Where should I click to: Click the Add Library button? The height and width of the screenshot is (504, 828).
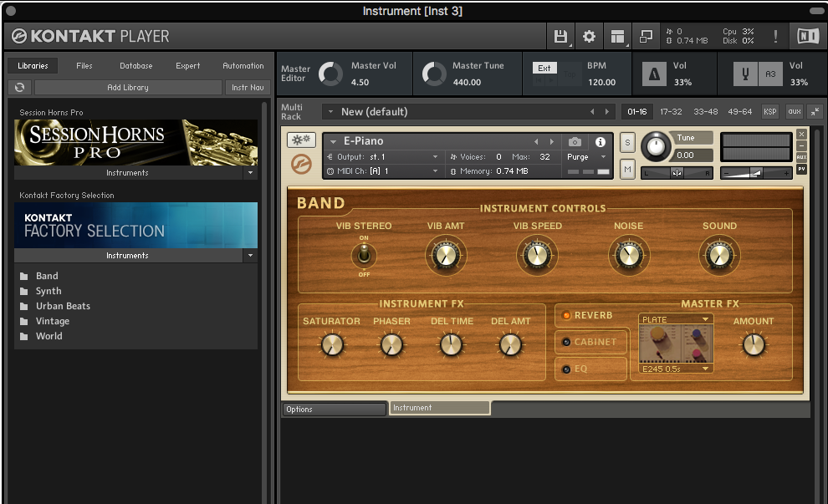coord(128,88)
